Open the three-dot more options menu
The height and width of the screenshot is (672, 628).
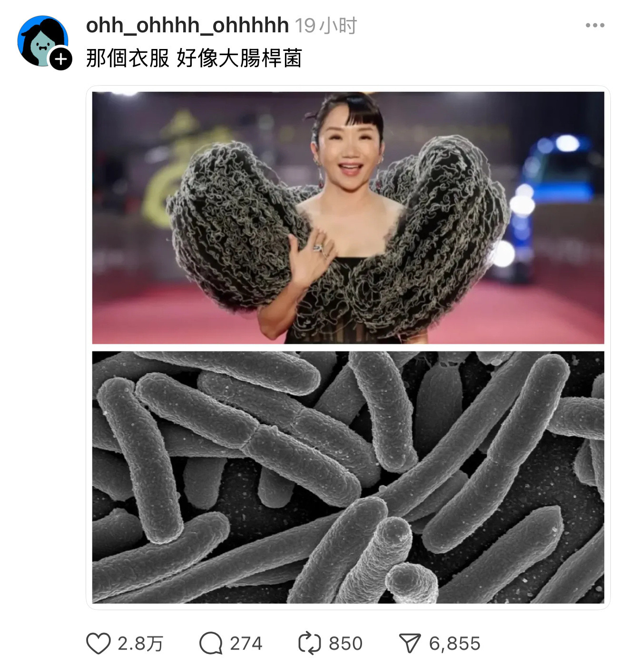click(x=595, y=25)
